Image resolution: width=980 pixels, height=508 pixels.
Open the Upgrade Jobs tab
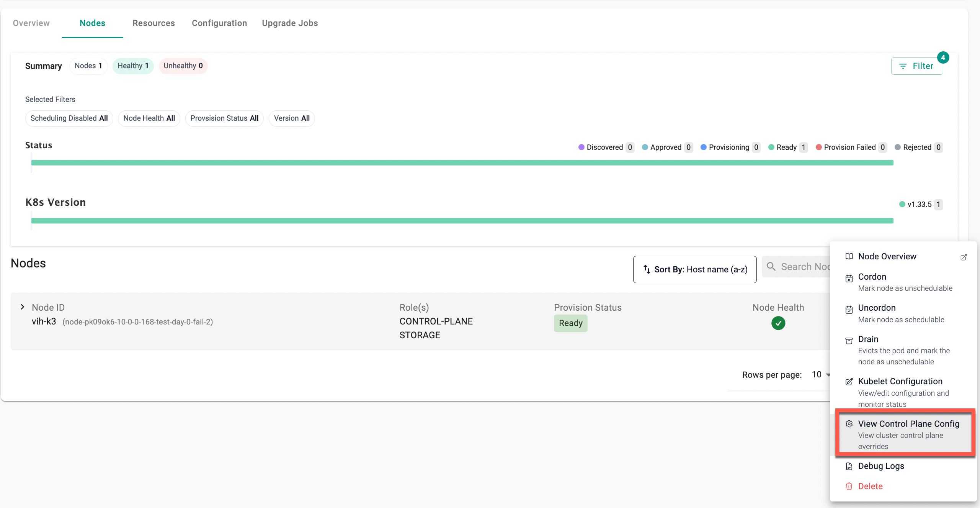click(290, 23)
